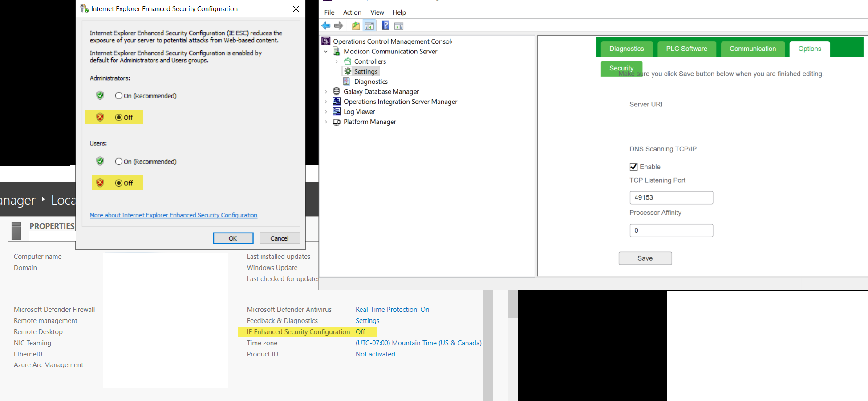
Task: Go forward using the toolbar right arrow
Action: click(339, 26)
